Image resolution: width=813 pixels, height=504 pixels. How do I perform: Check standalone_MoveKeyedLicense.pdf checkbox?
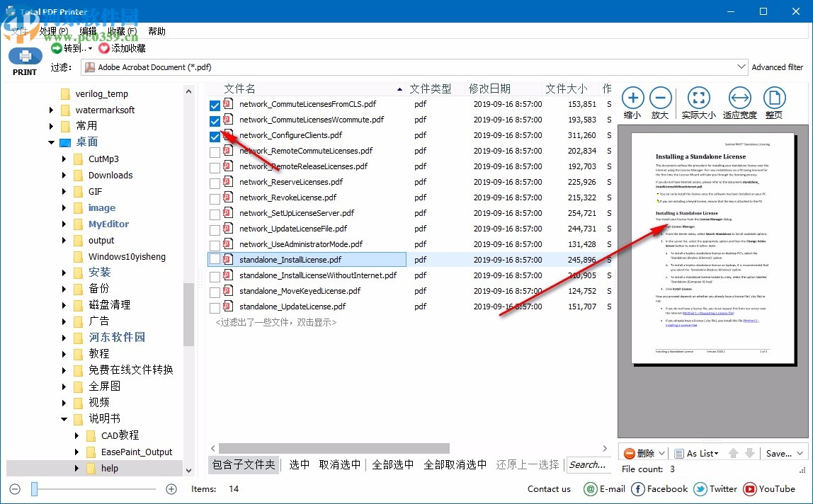tap(215, 292)
